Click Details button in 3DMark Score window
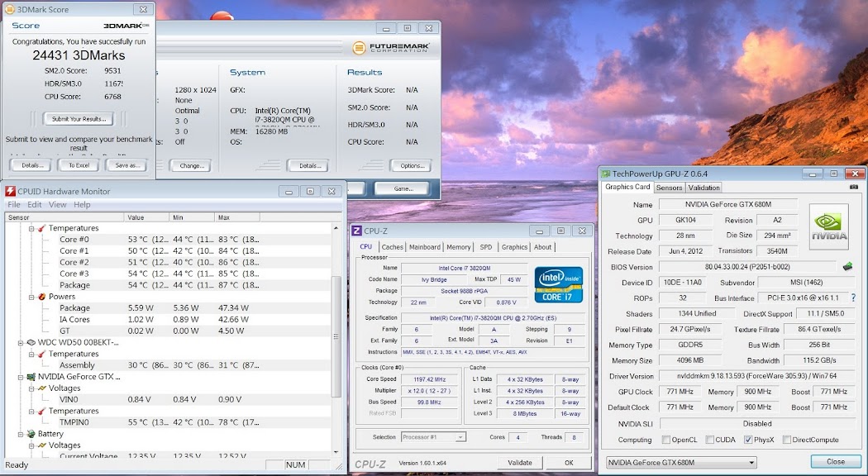 pyautogui.click(x=31, y=165)
